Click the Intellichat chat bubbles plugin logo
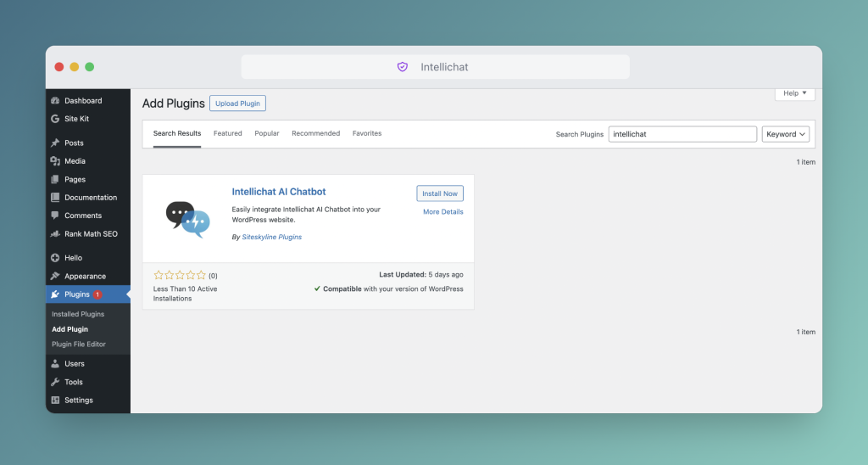The height and width of the screenshot is (465, 868). [x=188, y=220]
